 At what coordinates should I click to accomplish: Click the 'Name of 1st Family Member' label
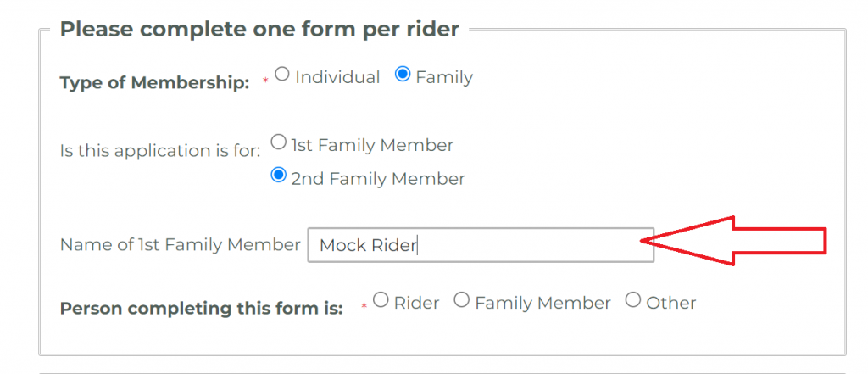click(x=180, y=245)
